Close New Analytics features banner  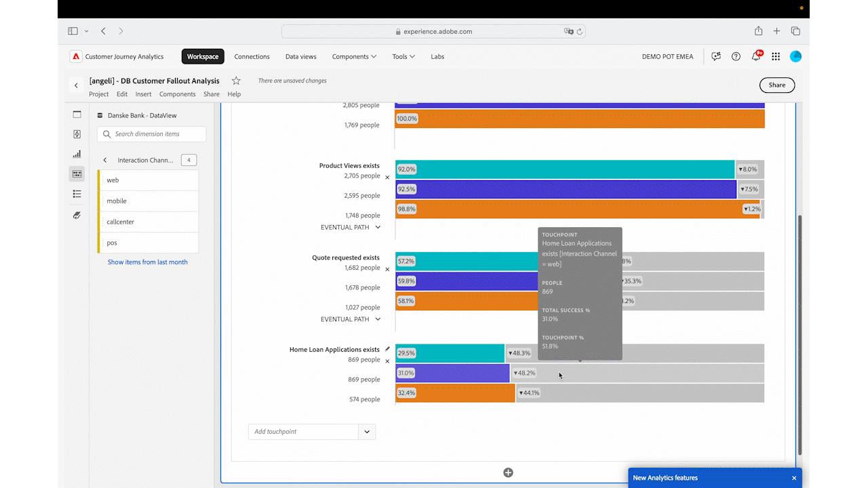(794, 478)
